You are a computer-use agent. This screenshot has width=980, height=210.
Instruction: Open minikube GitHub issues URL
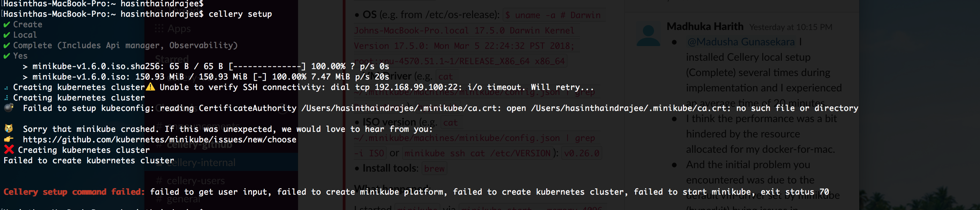coord(159,140)
